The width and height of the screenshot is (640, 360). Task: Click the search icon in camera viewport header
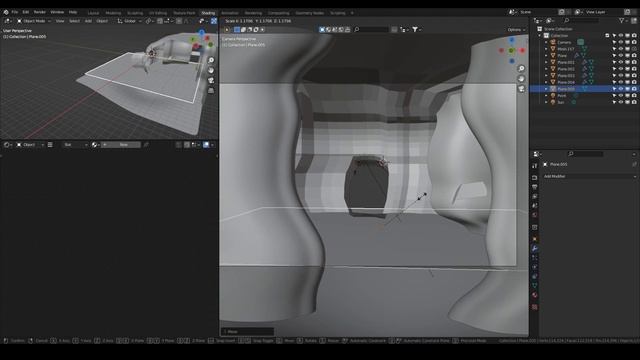click(x=357, y=29)
